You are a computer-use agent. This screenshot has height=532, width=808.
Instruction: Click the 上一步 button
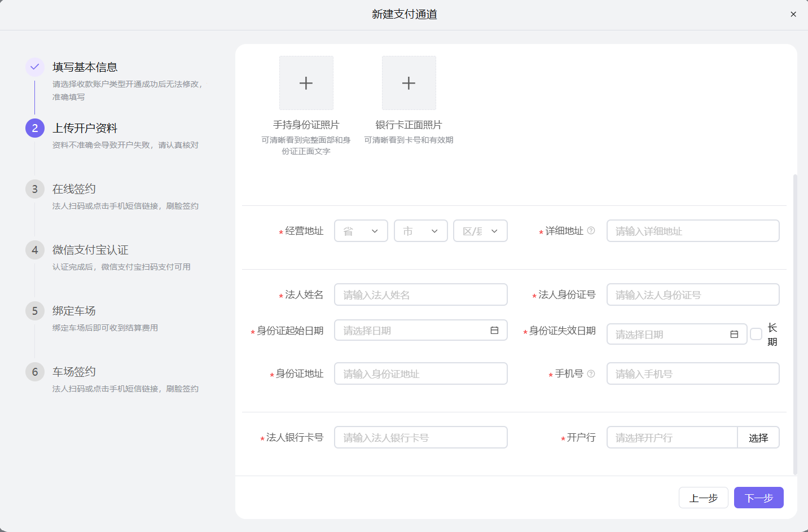point(703,498)
